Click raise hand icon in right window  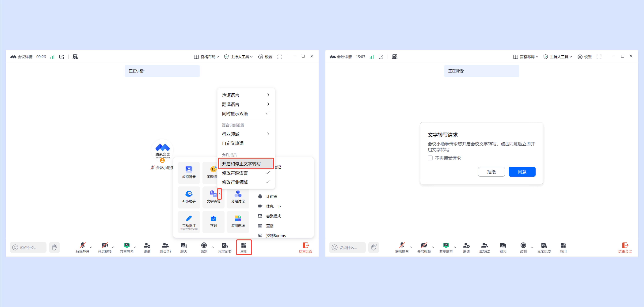(373, 247)
